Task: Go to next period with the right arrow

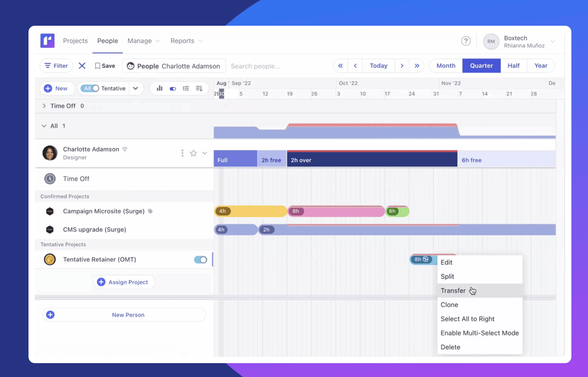Action: 402,66
